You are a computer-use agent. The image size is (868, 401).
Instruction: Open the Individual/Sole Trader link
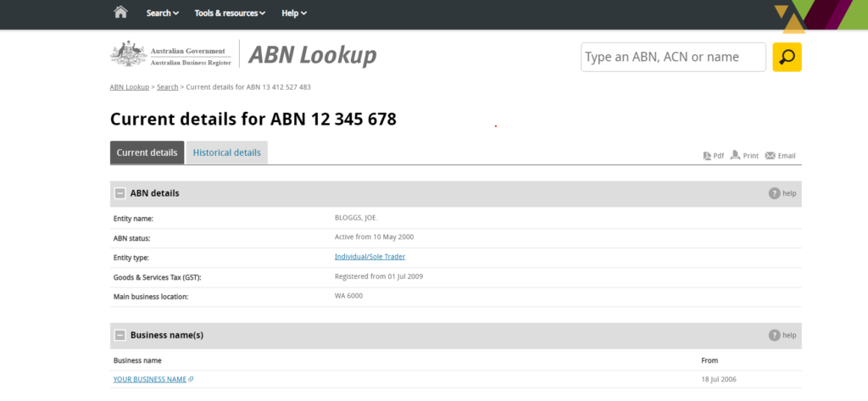pos(370,256)
